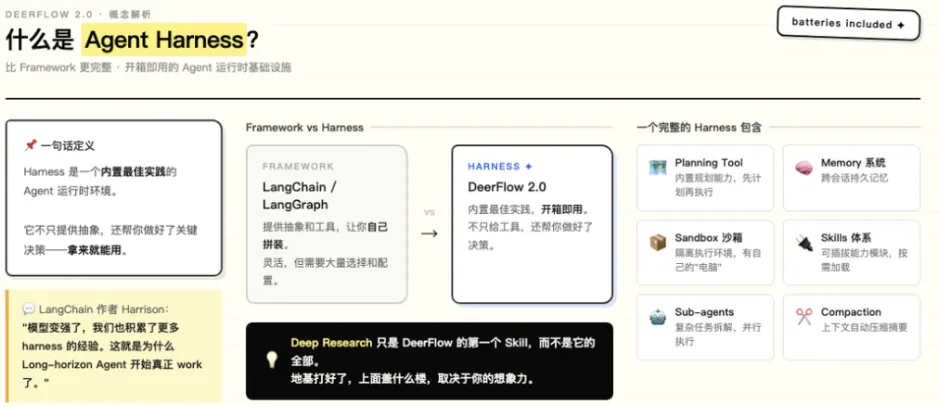Click the 'Agent Harness' highlighted title
This screenshot has width=940, height=407.
tap(164, 40)
